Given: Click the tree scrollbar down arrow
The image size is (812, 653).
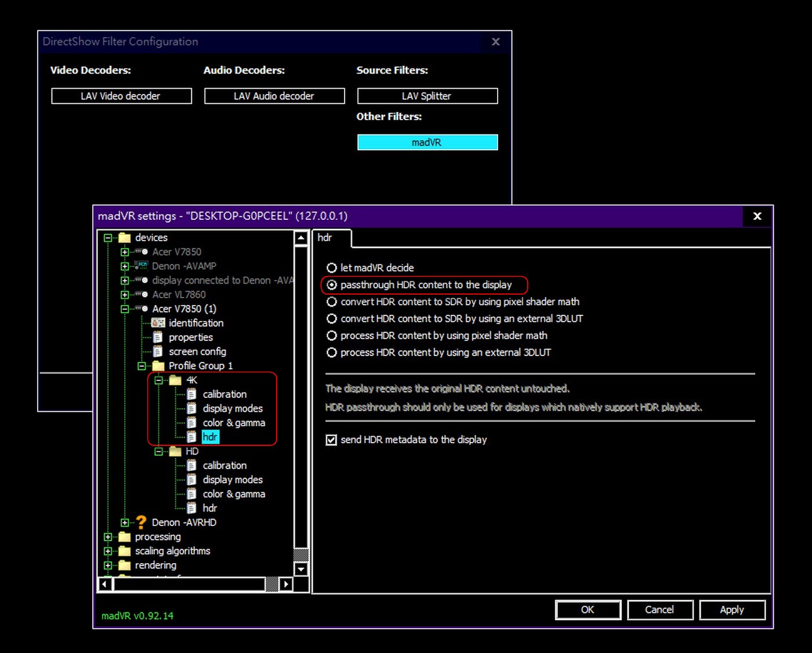Looking at the screenshot, I should point(301,569).
